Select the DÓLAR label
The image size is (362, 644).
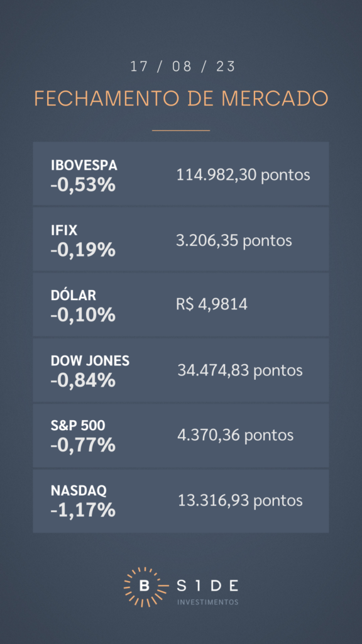74,295
